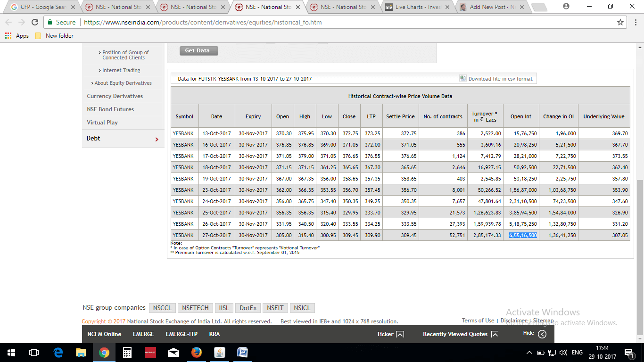The height and width of the screenshot is (362, 644).
Task: Open the Java app on the taskbar
Action: click(x=220, y=353)
